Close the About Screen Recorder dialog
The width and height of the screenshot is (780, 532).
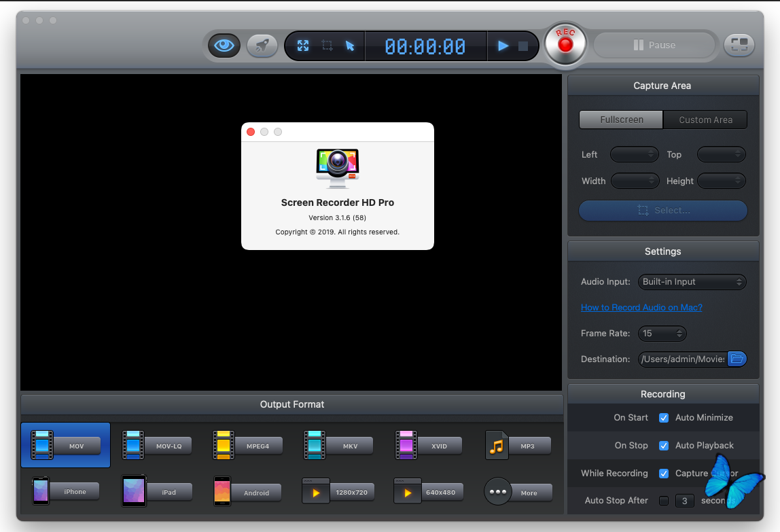(x=251, y=132)
